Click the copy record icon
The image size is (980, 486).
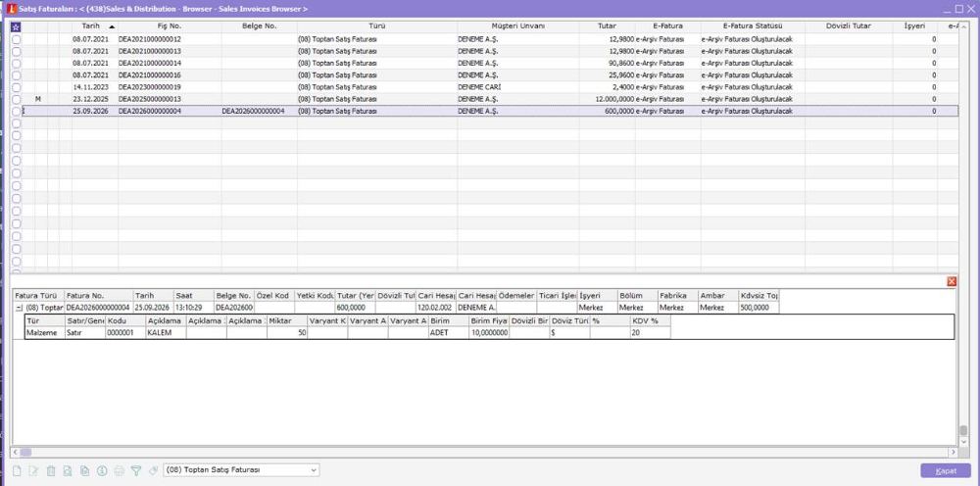tap(85, 470)
